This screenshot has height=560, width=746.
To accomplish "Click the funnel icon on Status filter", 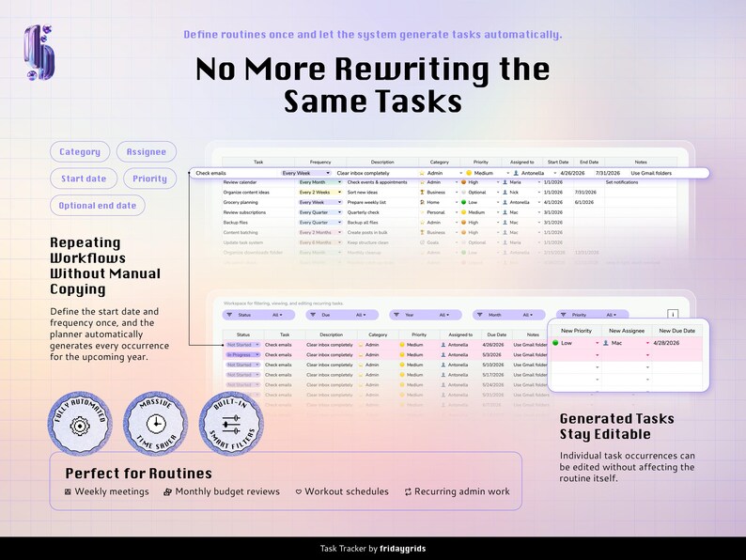I will [x=229, y=315].
